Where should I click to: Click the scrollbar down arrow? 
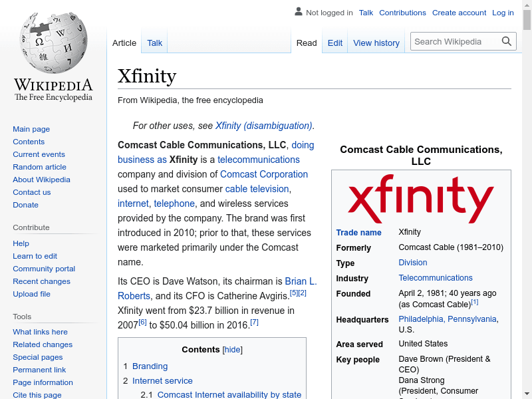click(x=527, y=394)
